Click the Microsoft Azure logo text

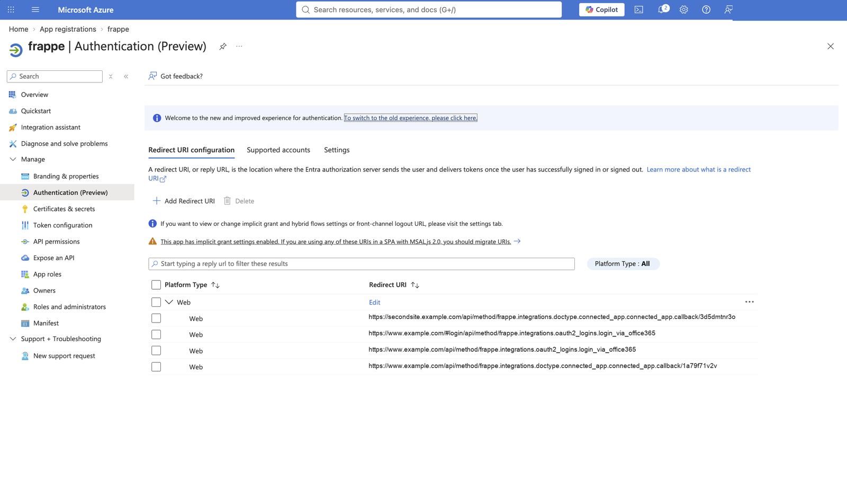pyautogui.click(x=86, y=10)
